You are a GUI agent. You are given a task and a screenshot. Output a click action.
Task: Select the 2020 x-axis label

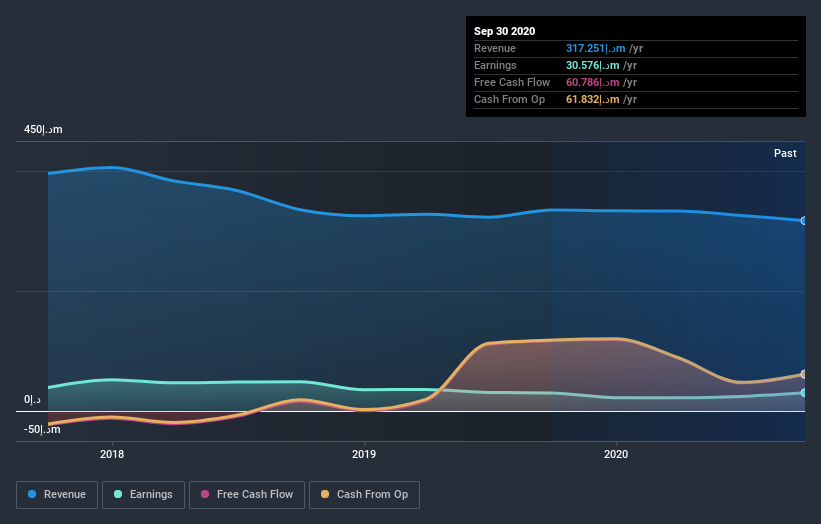[x=616, y=454]
